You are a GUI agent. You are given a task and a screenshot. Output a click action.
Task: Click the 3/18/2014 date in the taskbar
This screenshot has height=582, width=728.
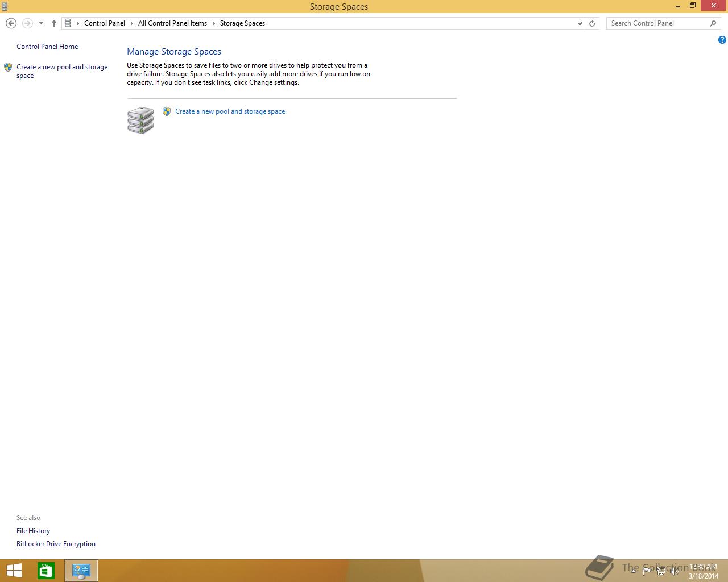(704, 576)
